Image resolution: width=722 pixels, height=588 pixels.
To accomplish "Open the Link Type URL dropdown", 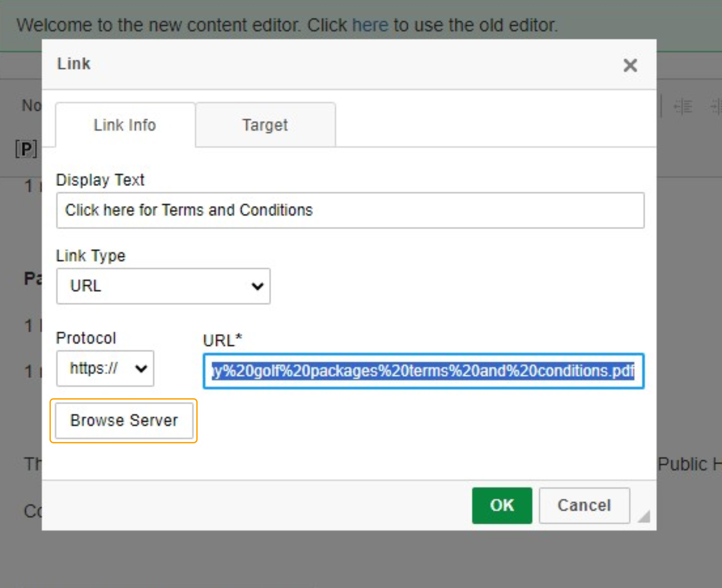I will click(163, 286).
